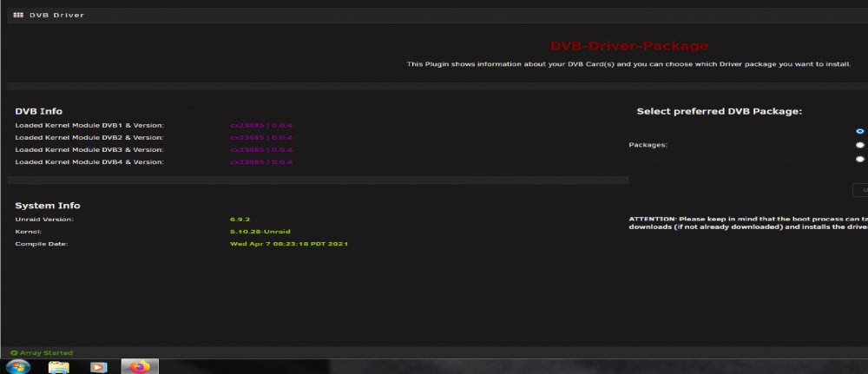Click the DVB Info section heading
This screenshot has width=868, height=374.
[x=39, y=111]
